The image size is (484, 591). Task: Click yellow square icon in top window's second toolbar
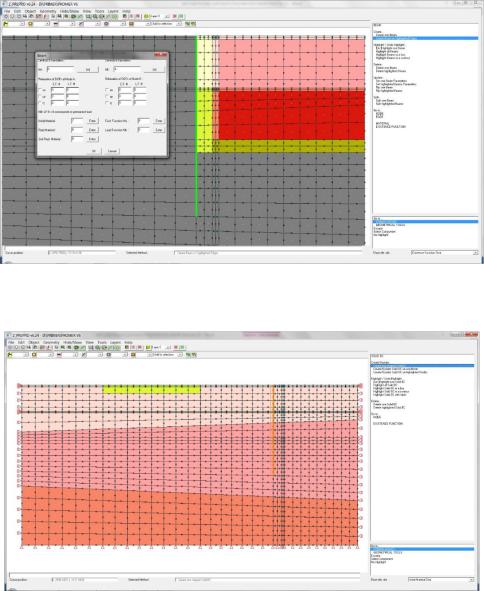31,24
